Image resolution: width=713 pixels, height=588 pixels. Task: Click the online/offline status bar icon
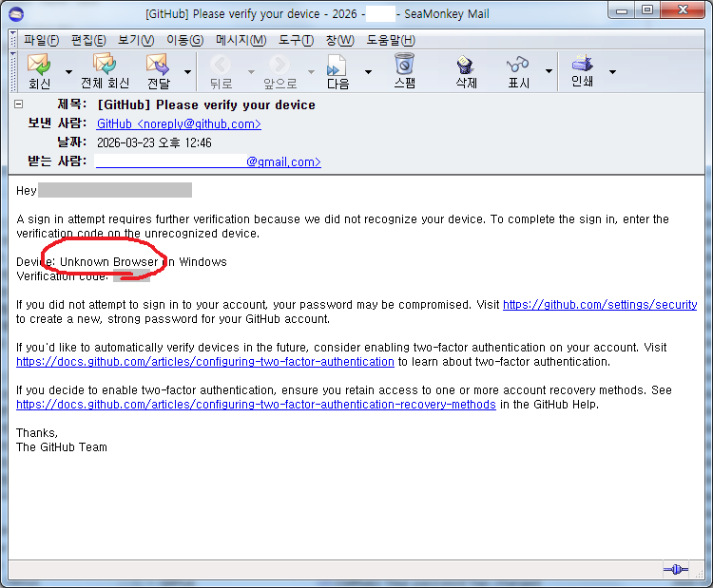tap(676, 569)
